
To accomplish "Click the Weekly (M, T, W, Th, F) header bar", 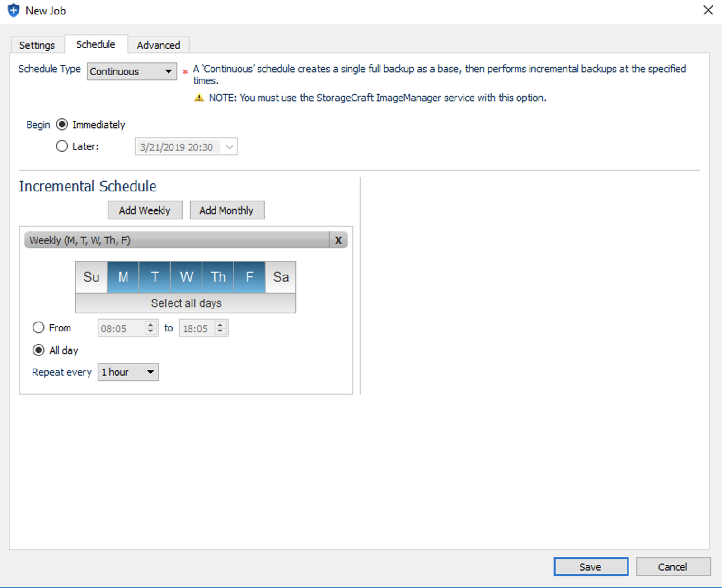I will [x=177, y=240].
